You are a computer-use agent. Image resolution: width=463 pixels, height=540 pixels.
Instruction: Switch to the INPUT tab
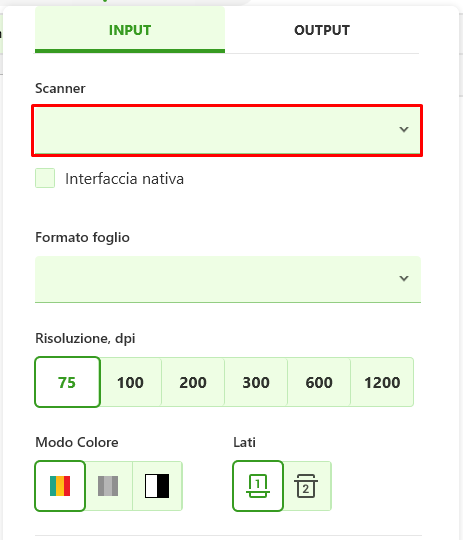coord(130,30)
